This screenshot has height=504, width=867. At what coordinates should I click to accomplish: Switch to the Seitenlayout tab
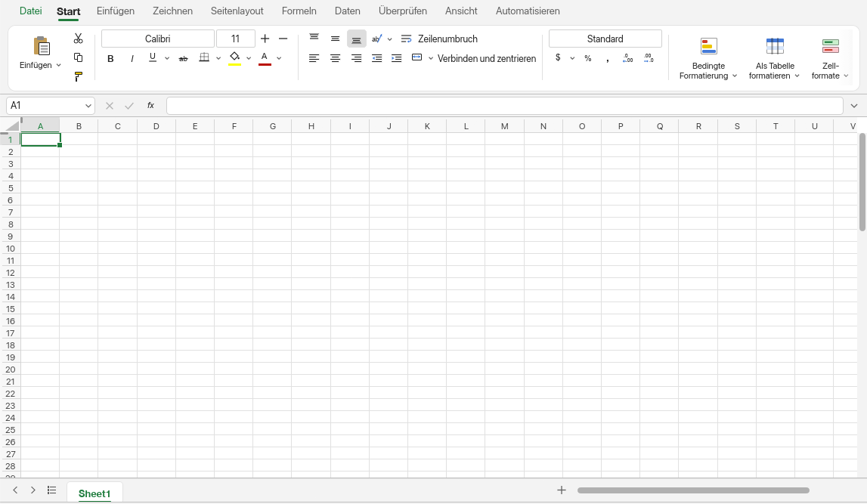pyautogui.click(x=237, y=11)
